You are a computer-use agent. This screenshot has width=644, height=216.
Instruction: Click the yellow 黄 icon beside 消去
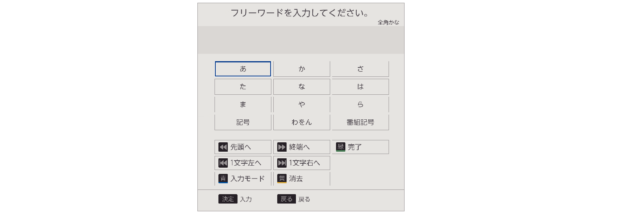(x=282, y=179)
